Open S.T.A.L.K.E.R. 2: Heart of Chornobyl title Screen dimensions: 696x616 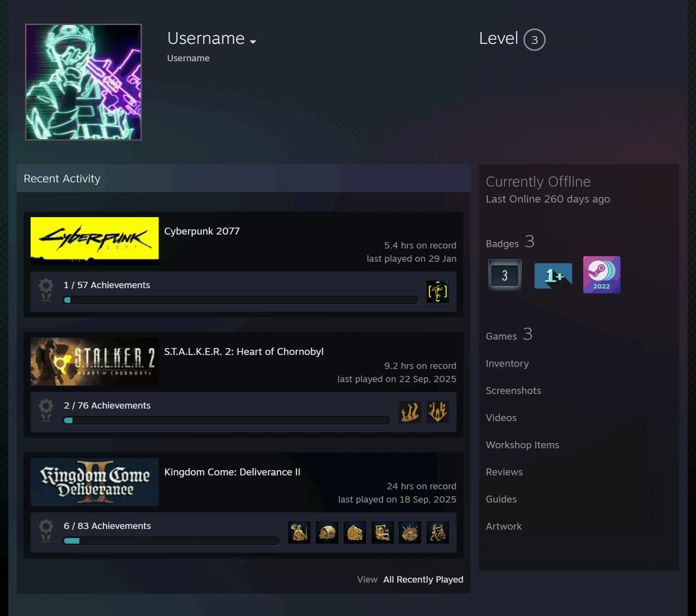tap(244, 351)
